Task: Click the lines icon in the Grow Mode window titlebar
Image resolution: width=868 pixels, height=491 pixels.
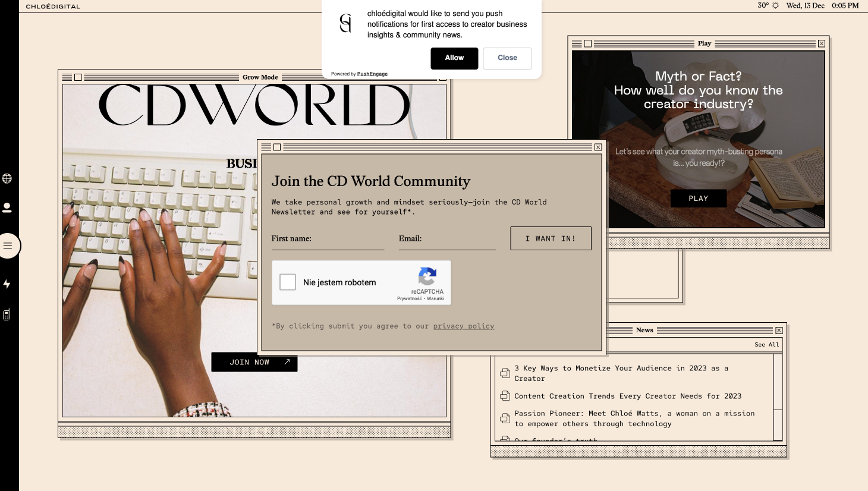Action: pos(67,77)
